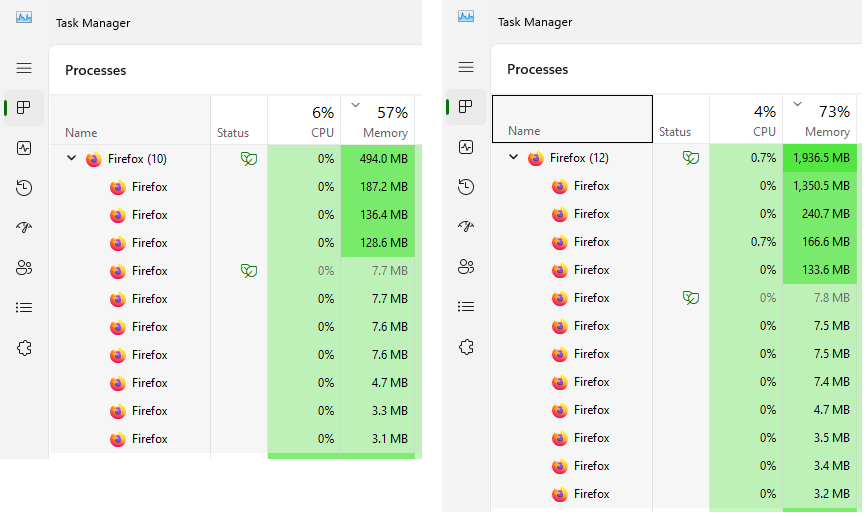The height and width of the screenshot is (518, 868).
Task: Select Processes icon in right Task Manager
Action: tap(466, 107)
